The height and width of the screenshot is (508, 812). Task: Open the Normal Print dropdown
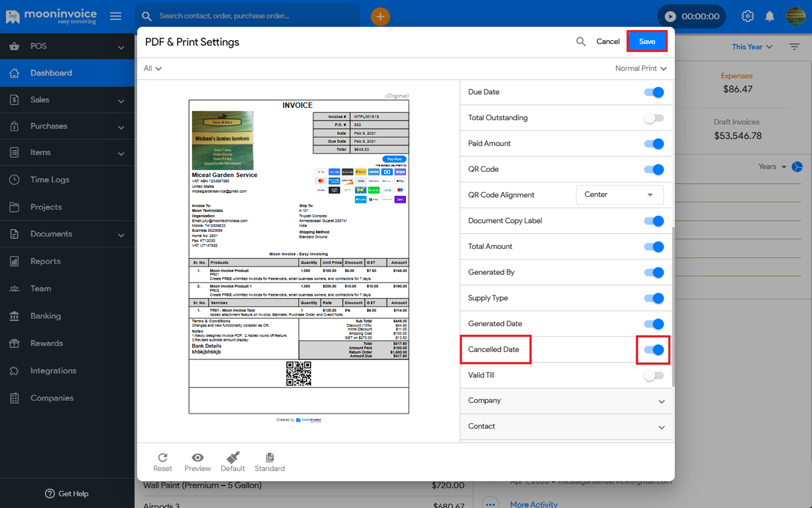tap(641, 68)
